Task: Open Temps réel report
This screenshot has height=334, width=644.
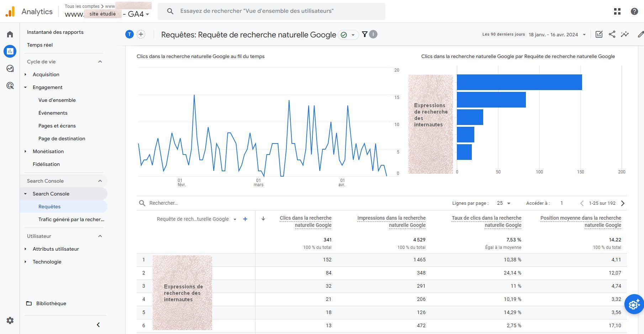Action: coord(40,45)
